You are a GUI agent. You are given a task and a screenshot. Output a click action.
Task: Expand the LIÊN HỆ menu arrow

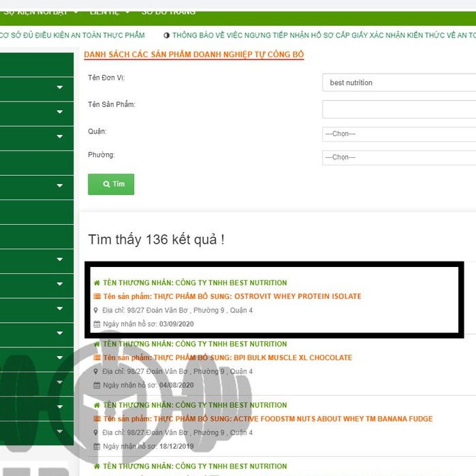pyautogui.click(x=127, y=12)
